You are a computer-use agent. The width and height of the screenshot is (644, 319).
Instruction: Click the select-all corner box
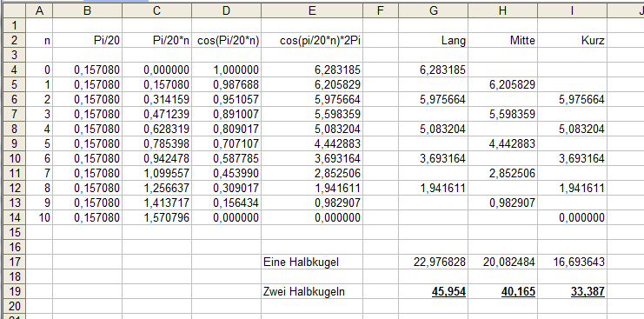click(14, 11)
